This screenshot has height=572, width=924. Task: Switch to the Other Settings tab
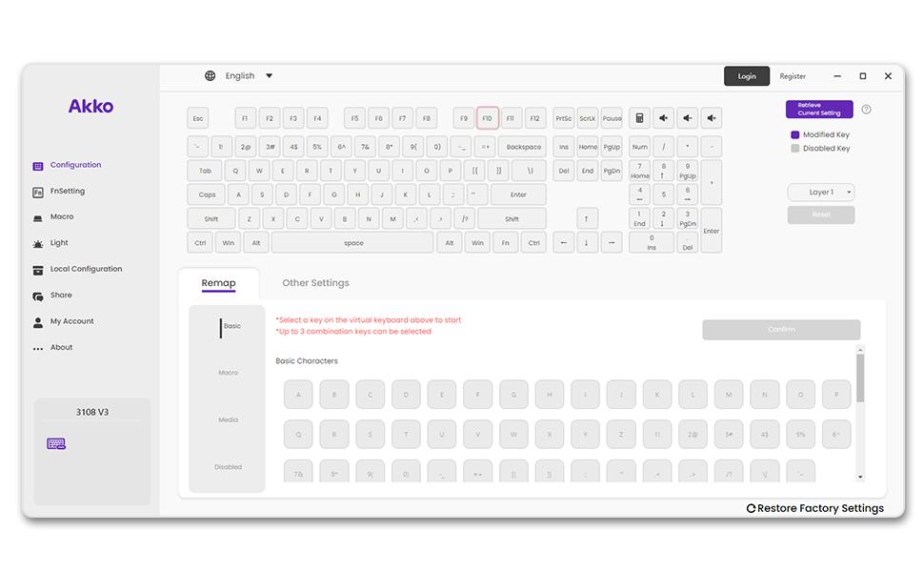[x=315, y=282]
